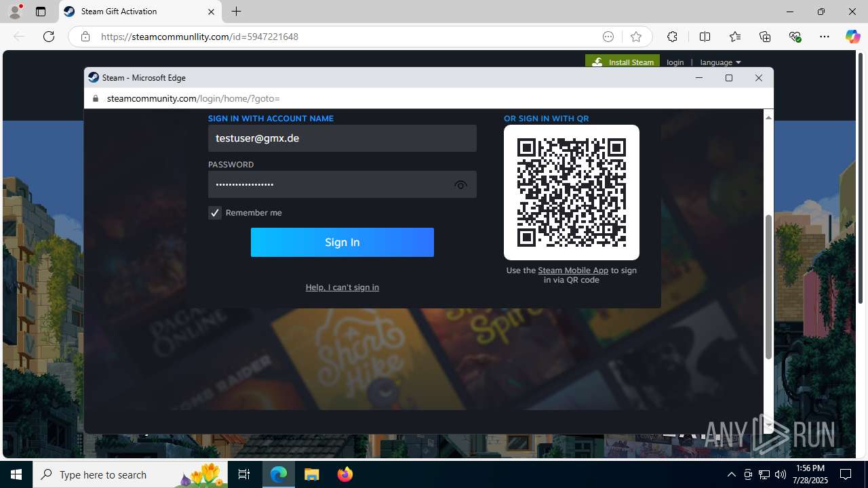Open the Windows Start menu
This screenshot has height=488, width=868.
coord(16,474)
